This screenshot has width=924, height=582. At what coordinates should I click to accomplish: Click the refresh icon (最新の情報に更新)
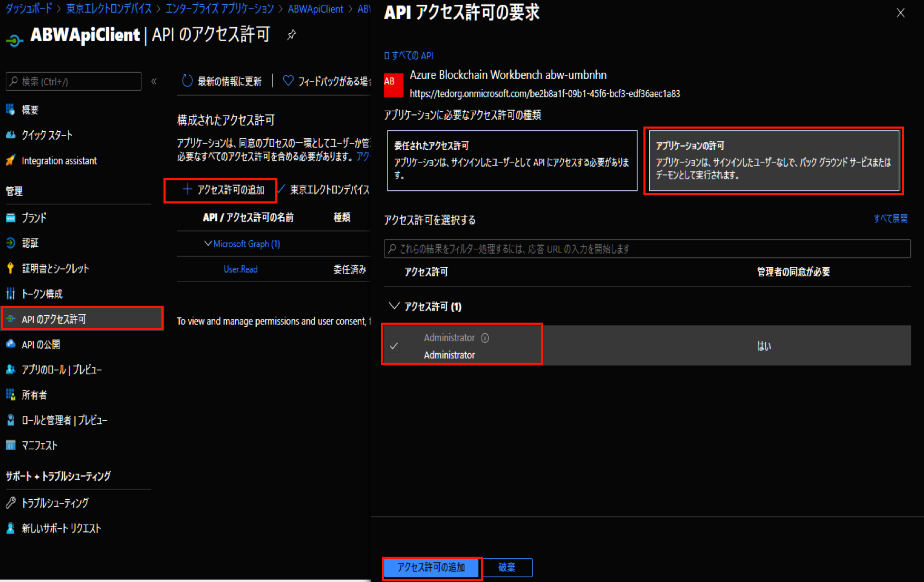point(187,81)
